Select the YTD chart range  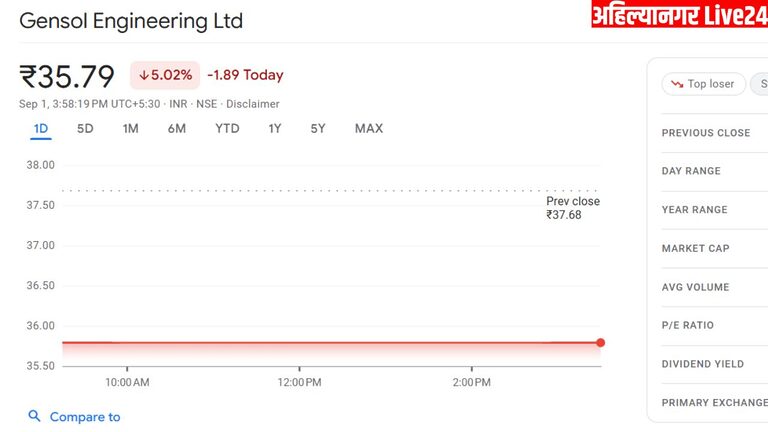(x=227, y=128)
